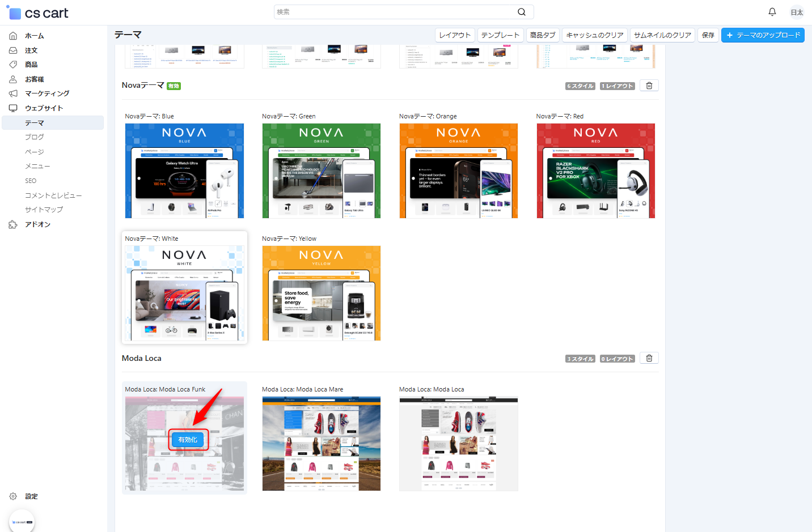Select the Nova Orange style thumbnail
Viewport: 812px width, 532px height.
click(x=458, y=171)
